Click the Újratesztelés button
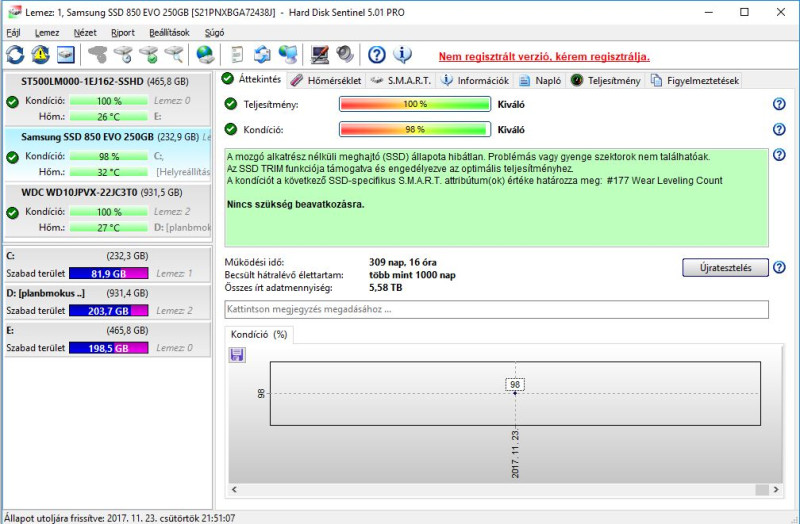800x524 pixels. pos(725,267)
